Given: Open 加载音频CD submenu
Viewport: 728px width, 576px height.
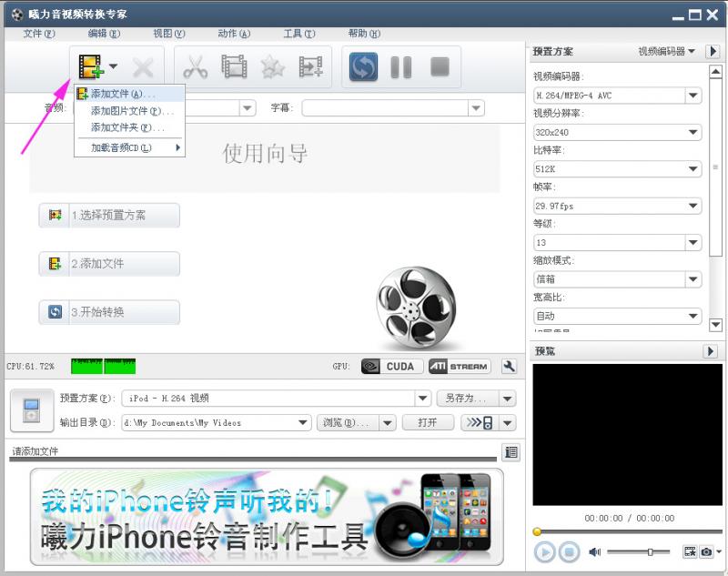Looking at the screenshot, I should [130, 148].
